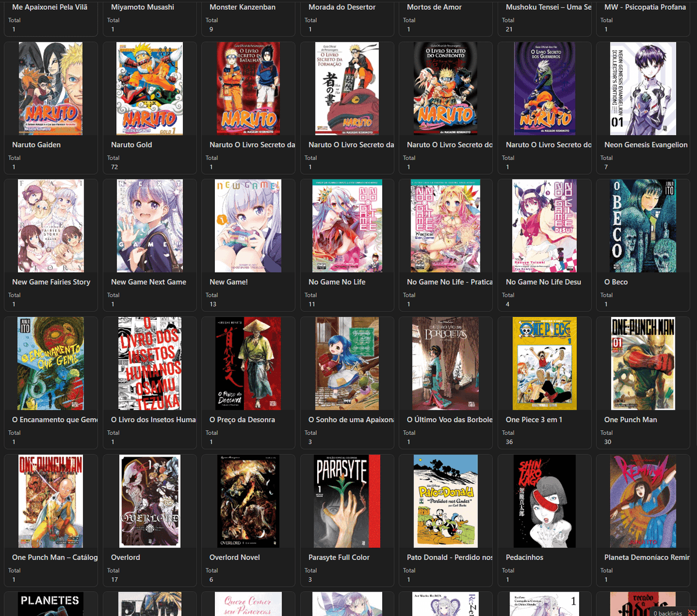The image size is (697, 616).
Task: Select the Miyamoto Musashi title
Action: pyautogui.click(x=142, y=7)
